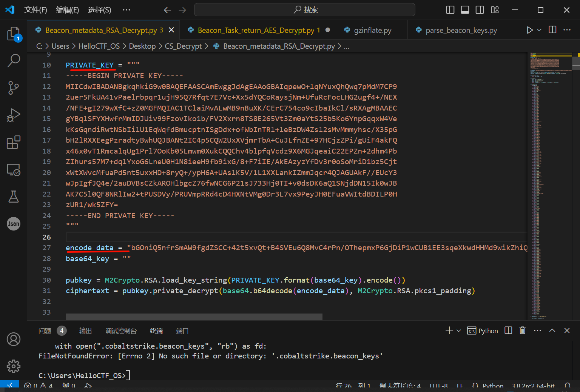
Task: Click the 搜索 command center search box
Action: pos(304,10)
